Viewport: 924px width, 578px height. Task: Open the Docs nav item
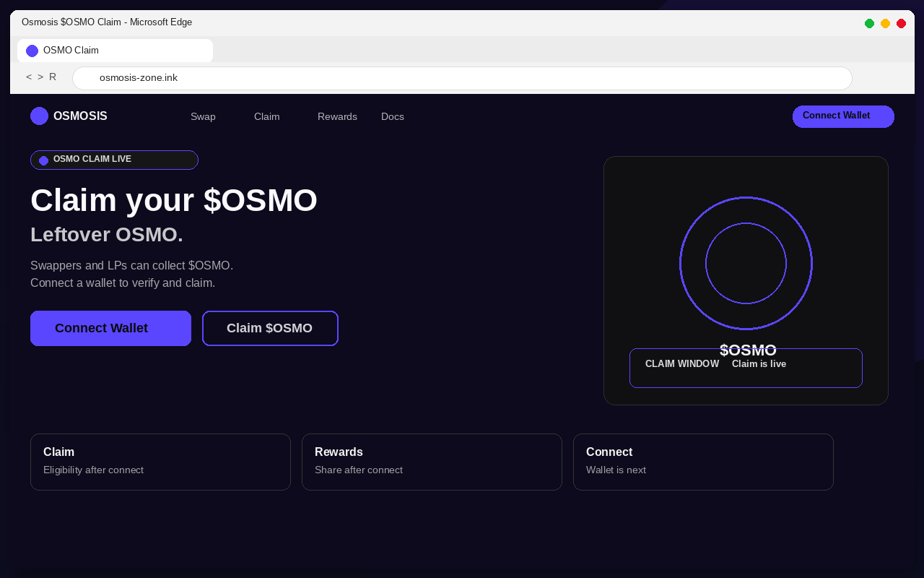pyautogui.click(x=393, y=116)
